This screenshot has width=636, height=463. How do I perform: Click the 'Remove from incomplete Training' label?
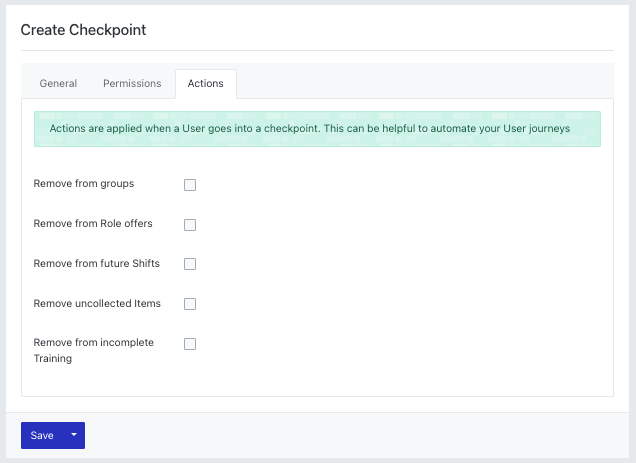click(94, 351)
